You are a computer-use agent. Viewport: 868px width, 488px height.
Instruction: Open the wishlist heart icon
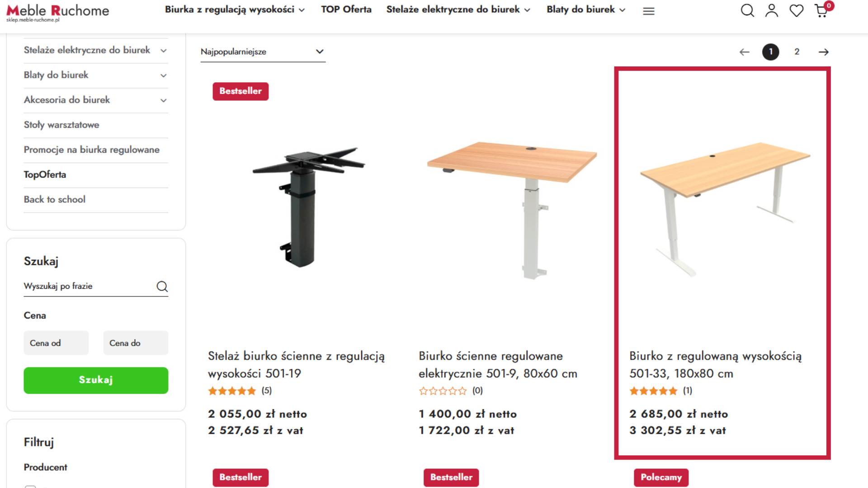796,10
